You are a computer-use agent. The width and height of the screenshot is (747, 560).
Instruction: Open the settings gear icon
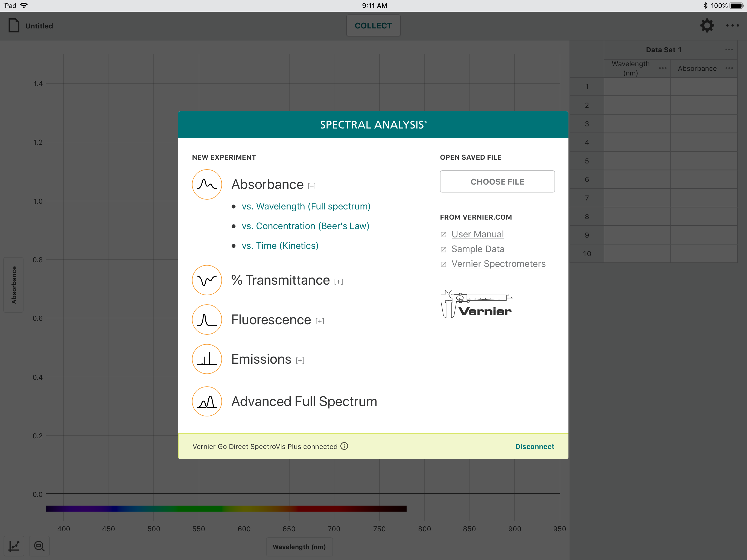(707, 26)
